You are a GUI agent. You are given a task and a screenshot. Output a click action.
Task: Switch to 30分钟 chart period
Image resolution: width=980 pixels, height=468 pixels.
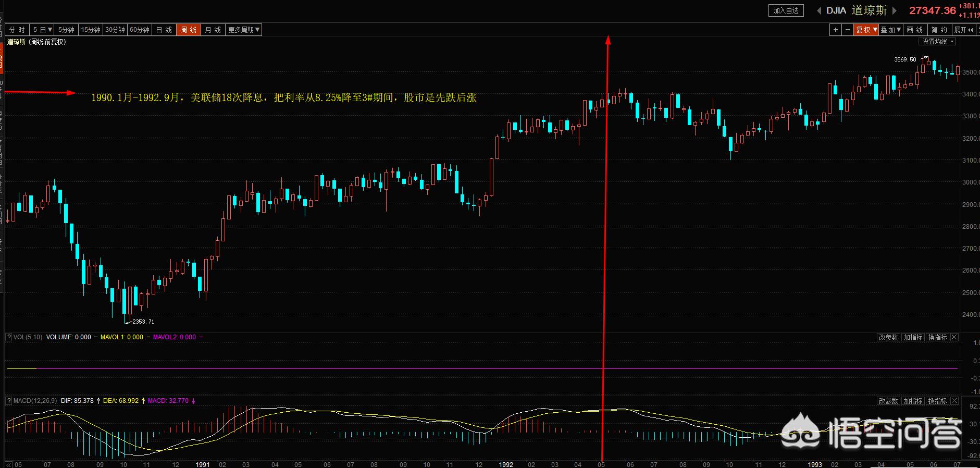tap(115, 30)
